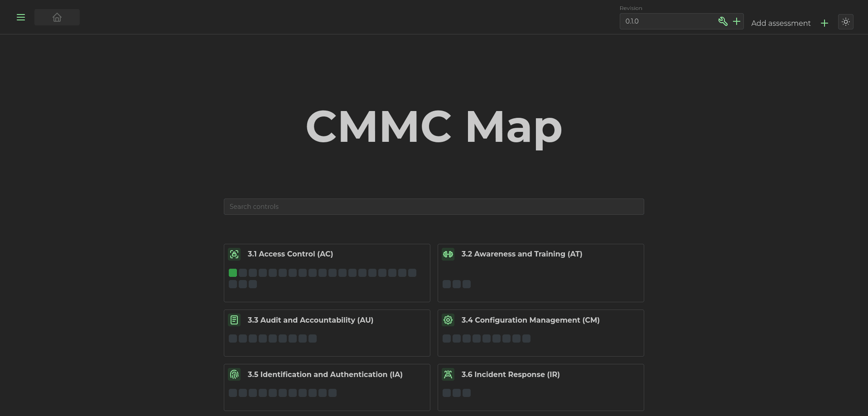The width and height of the screenshot is (868, 416).
Task: Toggle the green completed control square under Access Control
Action: (x=232, y=273)
